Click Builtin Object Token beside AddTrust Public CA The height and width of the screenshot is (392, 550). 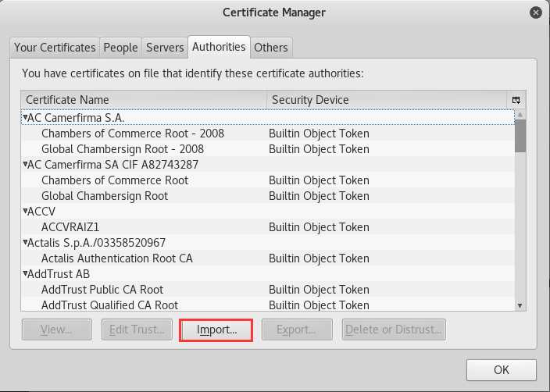(319, 290)
